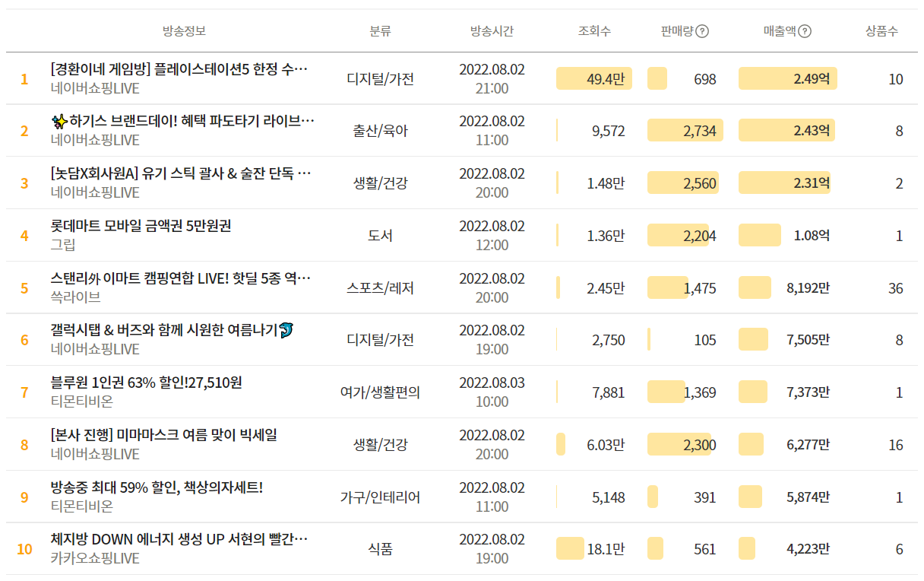Click the 방송시간 column header
Viewport: 924px width, 581px height.
coord(492,31)
